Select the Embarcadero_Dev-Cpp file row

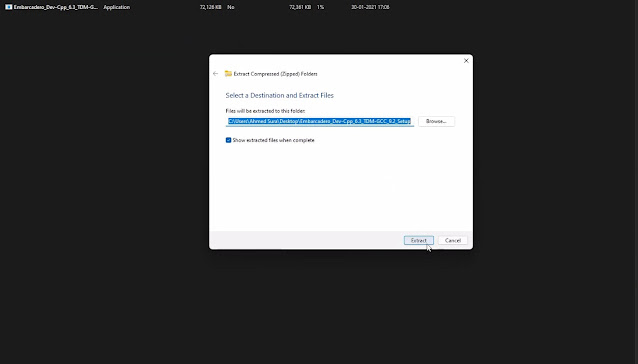tap(197, 7)
